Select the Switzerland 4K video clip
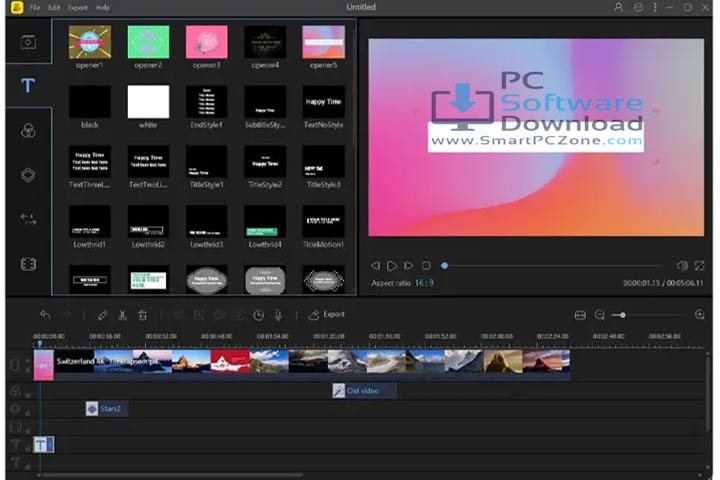720x480 pixels. 312,365
